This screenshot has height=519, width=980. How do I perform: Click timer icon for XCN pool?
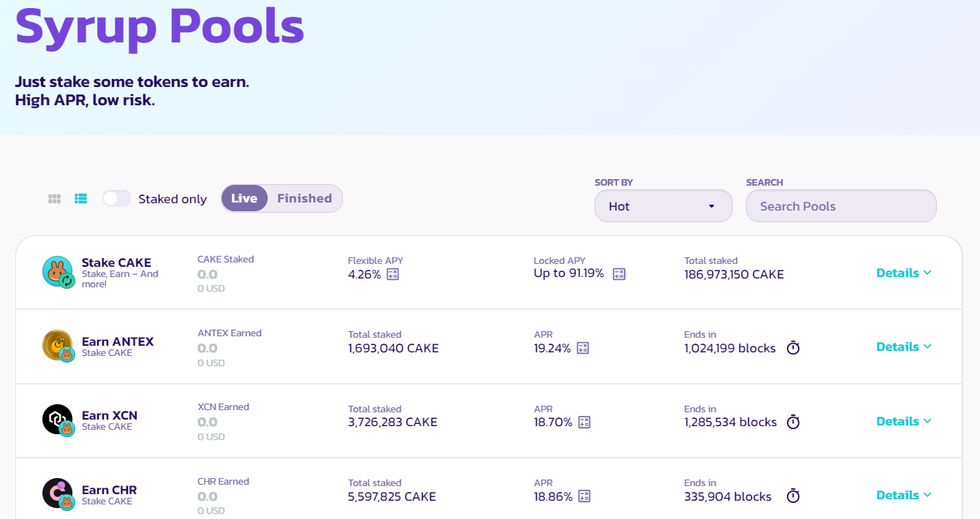(793, 422)
